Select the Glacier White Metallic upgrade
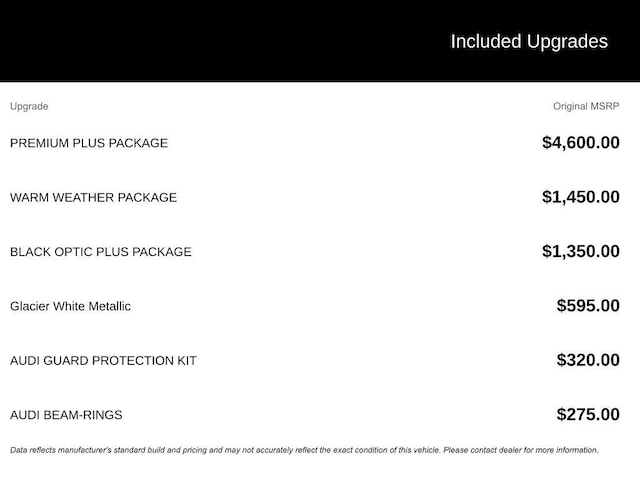This screenshot has height=480, width=640. pos(70,306)
